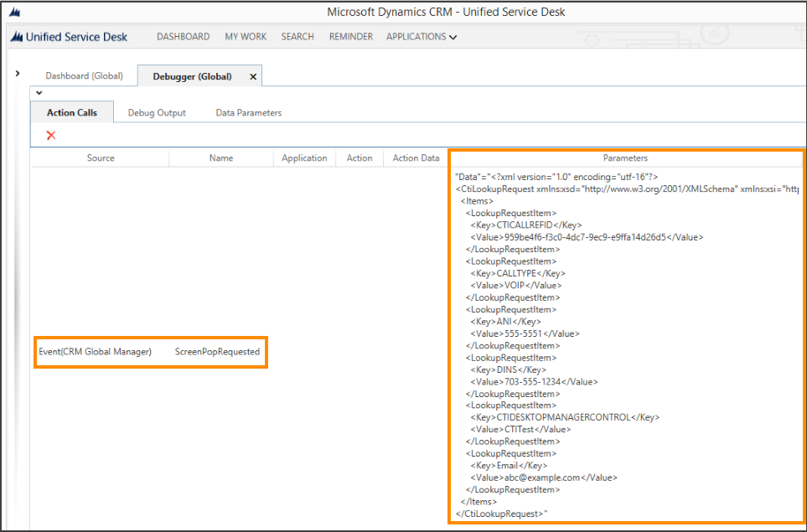Select the Event(CRM Global Manager) row
Image resolution: width=807 pixels, height=532 pixels.
(95, 352)
